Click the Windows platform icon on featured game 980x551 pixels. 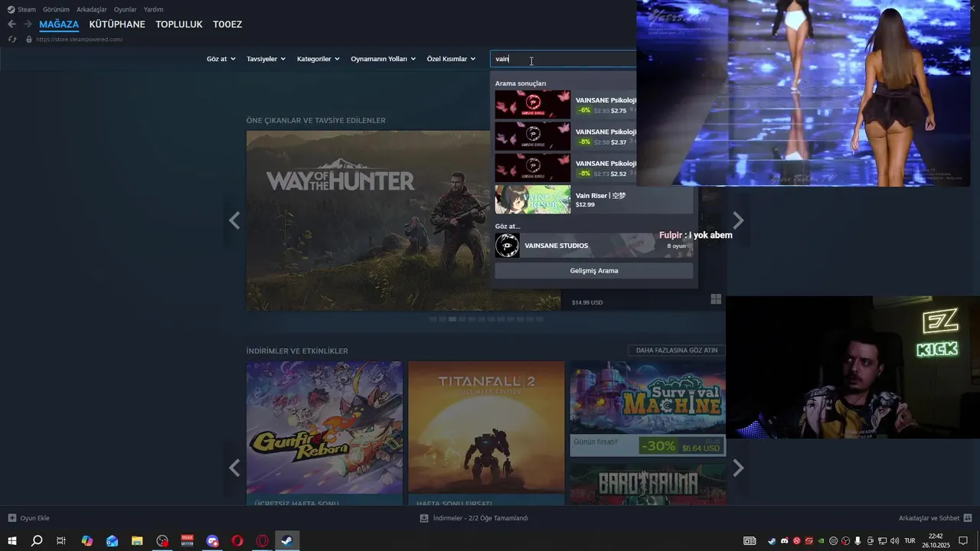[x=716, y=299]
